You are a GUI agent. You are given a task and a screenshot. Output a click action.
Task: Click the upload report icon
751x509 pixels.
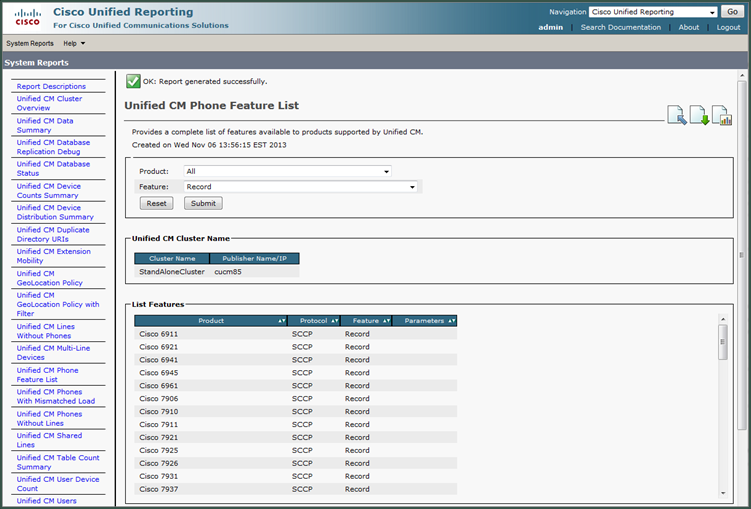[x=677, y=115]
